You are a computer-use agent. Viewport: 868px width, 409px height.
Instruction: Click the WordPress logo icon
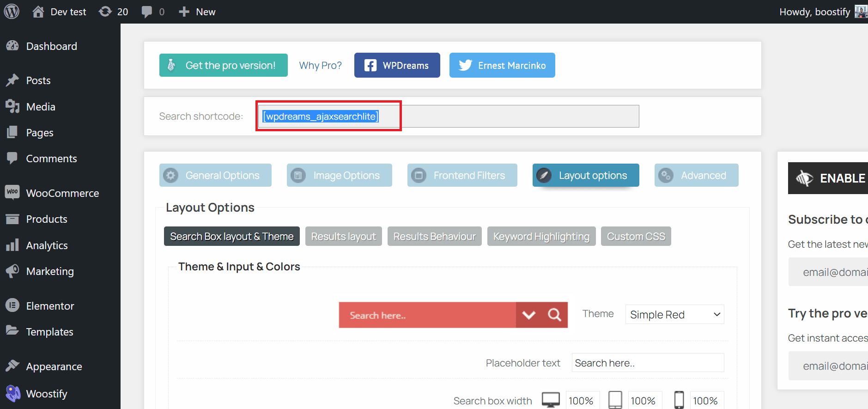(12, 11)
